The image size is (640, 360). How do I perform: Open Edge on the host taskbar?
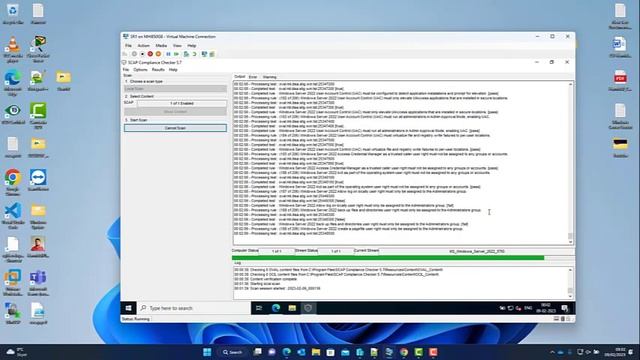287,352
